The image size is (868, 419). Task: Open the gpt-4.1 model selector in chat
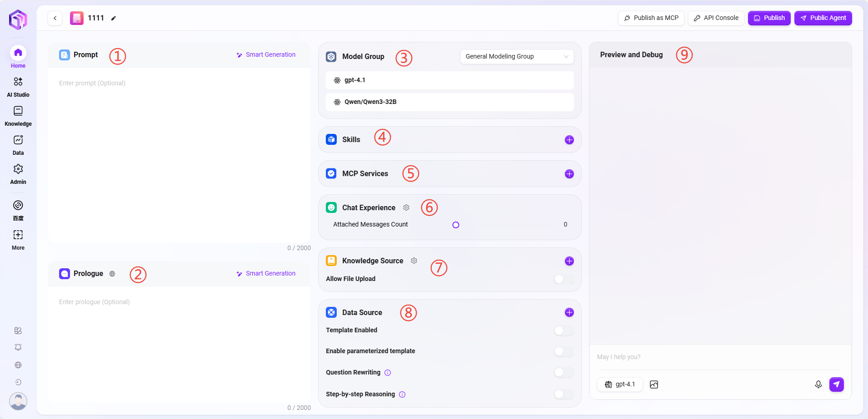[620, 384]
